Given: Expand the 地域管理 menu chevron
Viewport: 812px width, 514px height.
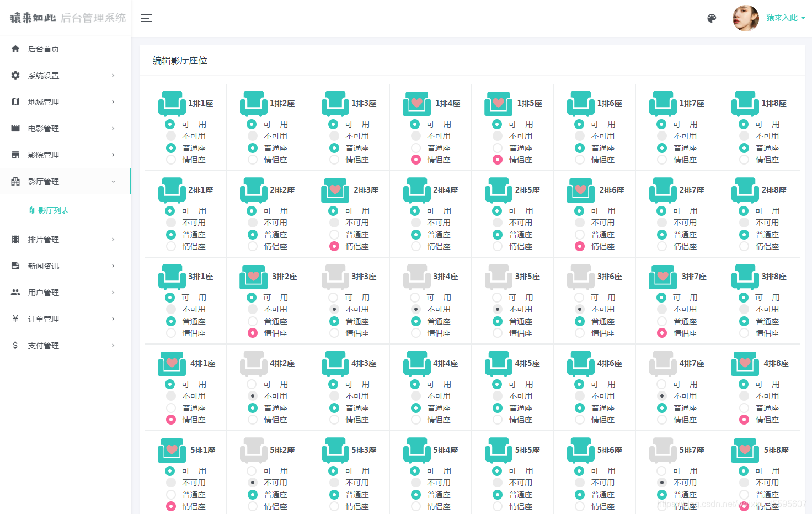Looking at the screenshot, I should 113,102.
